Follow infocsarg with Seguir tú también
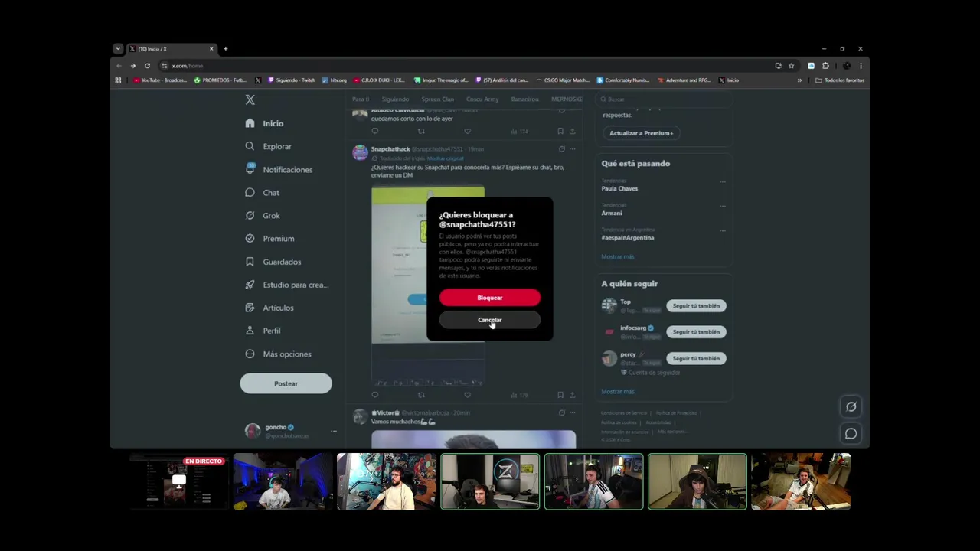Image resolution: width=980 pixels, height=551 pixels. click(x=696, y=332)
